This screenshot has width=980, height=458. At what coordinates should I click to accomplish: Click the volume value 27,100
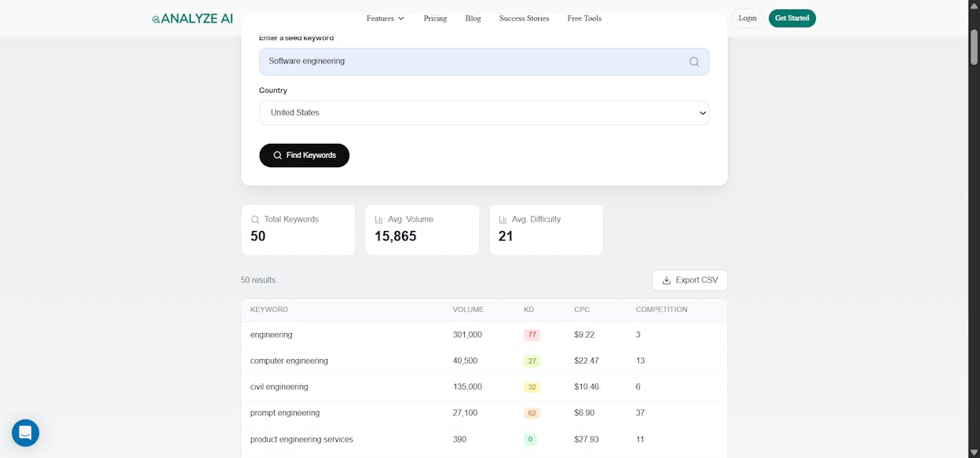coord(465,413)
